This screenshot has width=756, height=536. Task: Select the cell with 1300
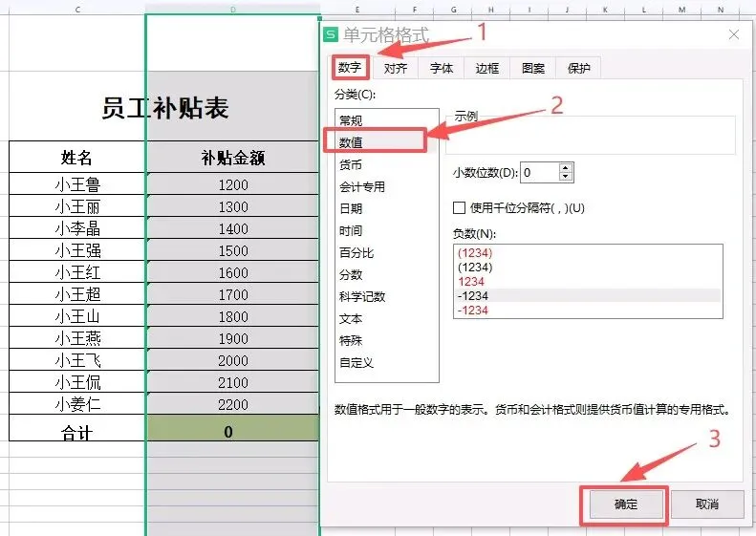[x=233, y=206]
